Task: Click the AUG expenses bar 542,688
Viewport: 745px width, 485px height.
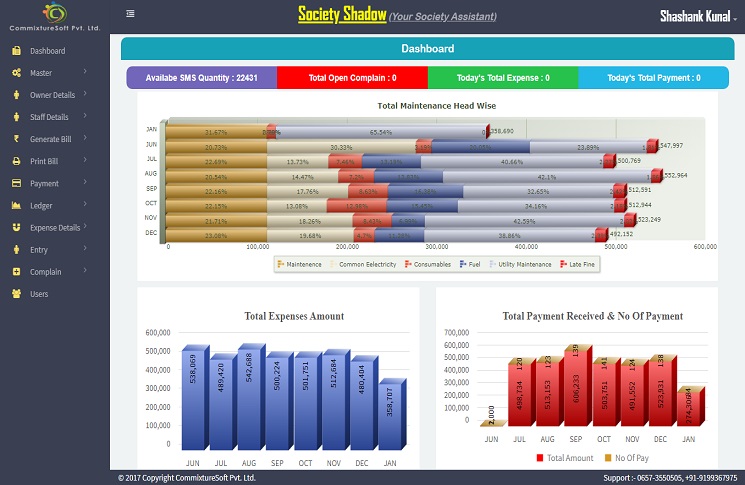Action: (251, 397)
